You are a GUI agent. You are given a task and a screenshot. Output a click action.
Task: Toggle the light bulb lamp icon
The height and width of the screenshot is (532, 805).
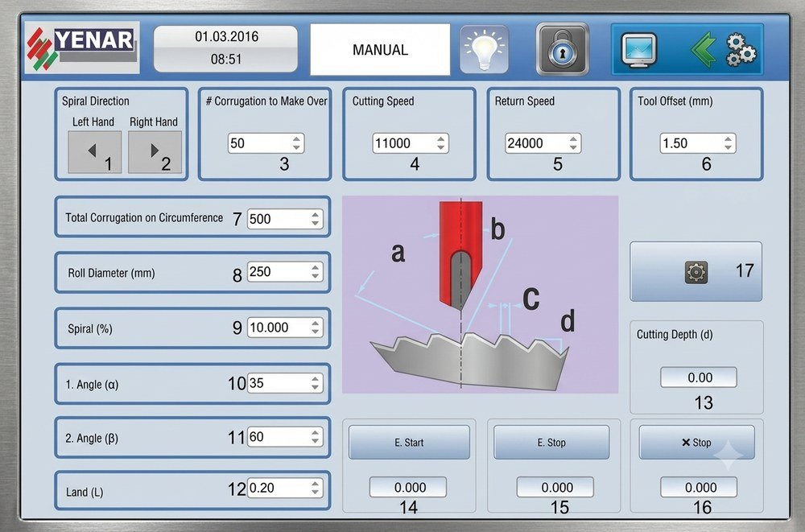[484, 50]
